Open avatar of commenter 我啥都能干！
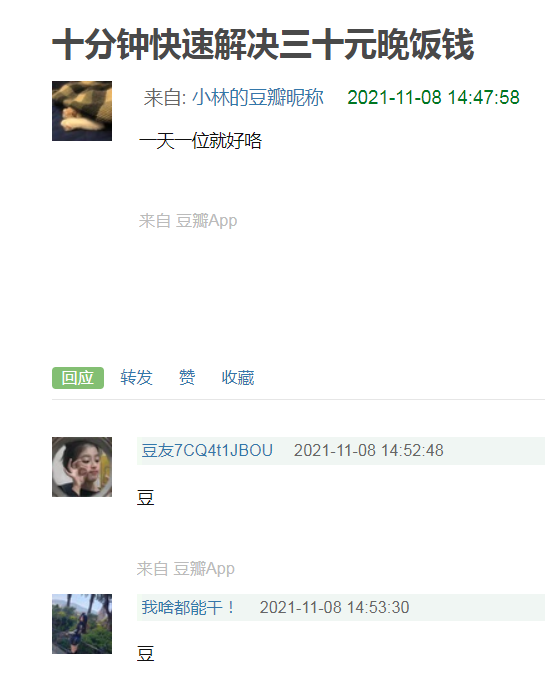Screen dimensions: 545x683 82,624
